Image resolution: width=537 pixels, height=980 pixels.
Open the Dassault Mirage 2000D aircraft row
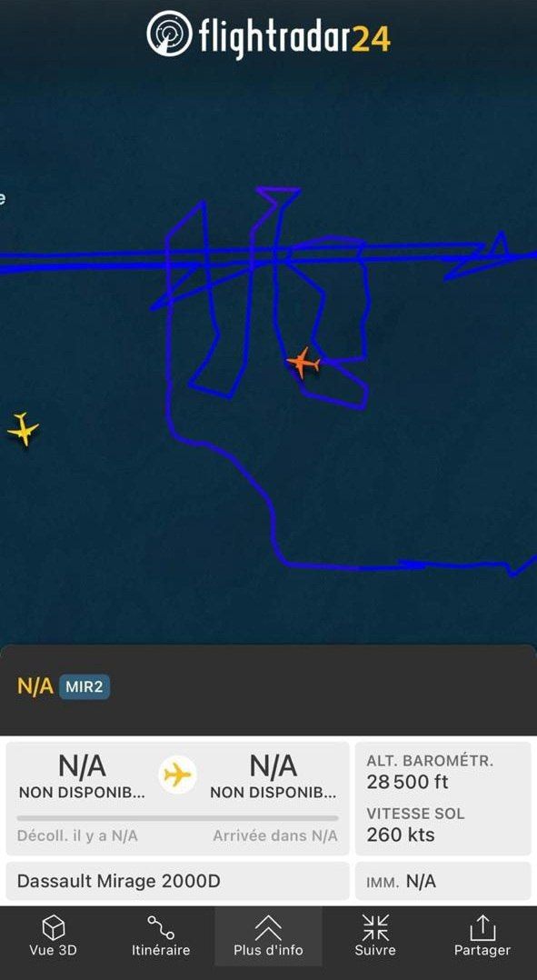click(177, 881)
